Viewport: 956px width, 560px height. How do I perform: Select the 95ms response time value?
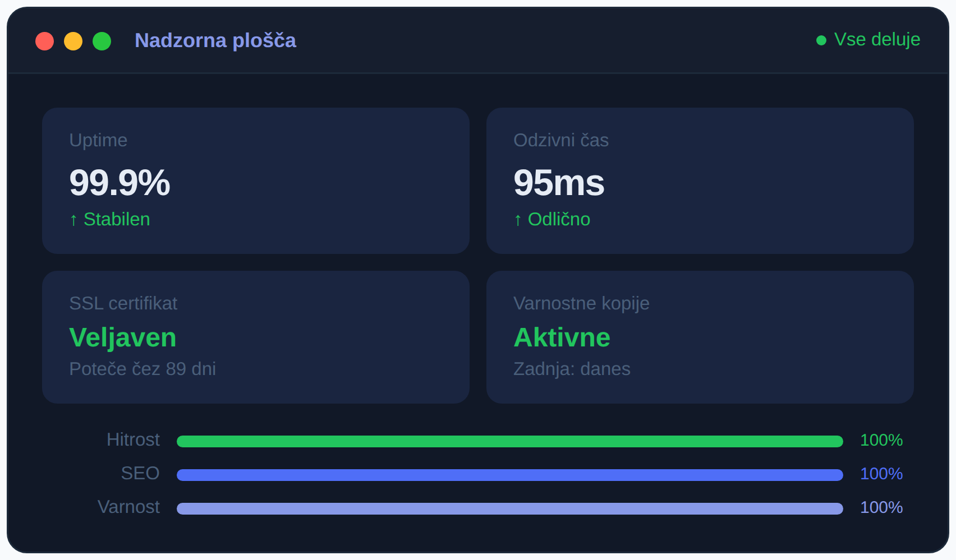(x=559, y=183)
